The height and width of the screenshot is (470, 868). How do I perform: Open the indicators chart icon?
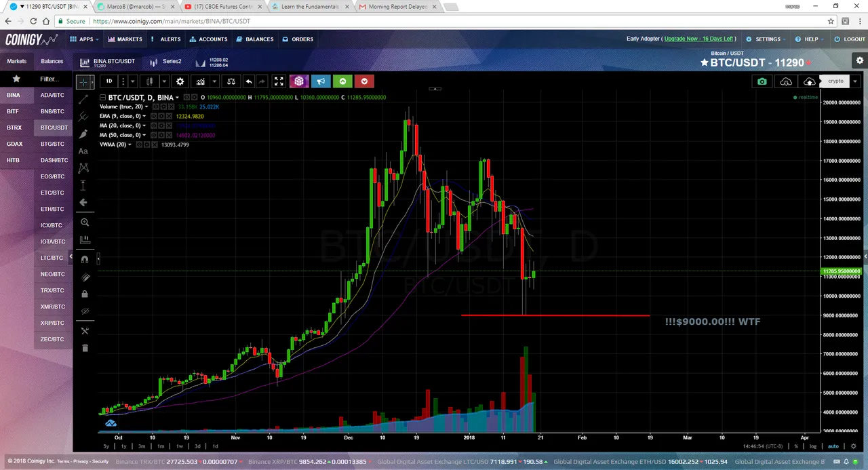tap(201, 81)
